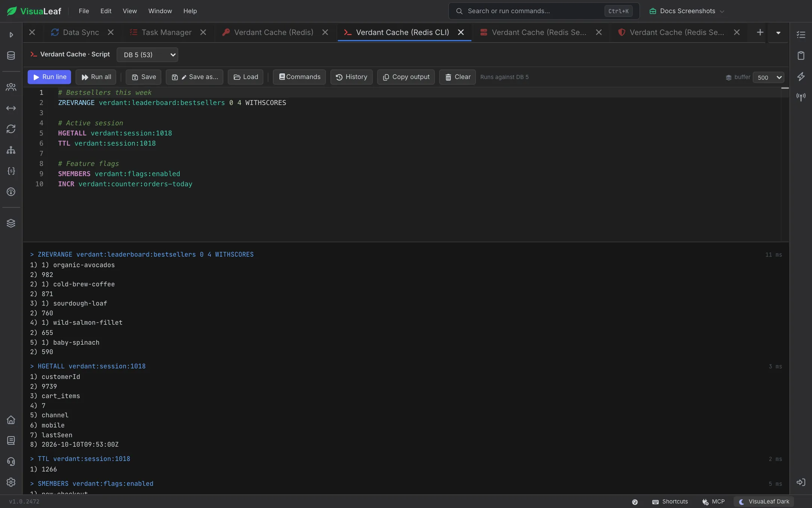Open the broadcast antenna icon in right panel
This screenshot has width=812, height=508.
pyautogui.click(x=801, y=97)
